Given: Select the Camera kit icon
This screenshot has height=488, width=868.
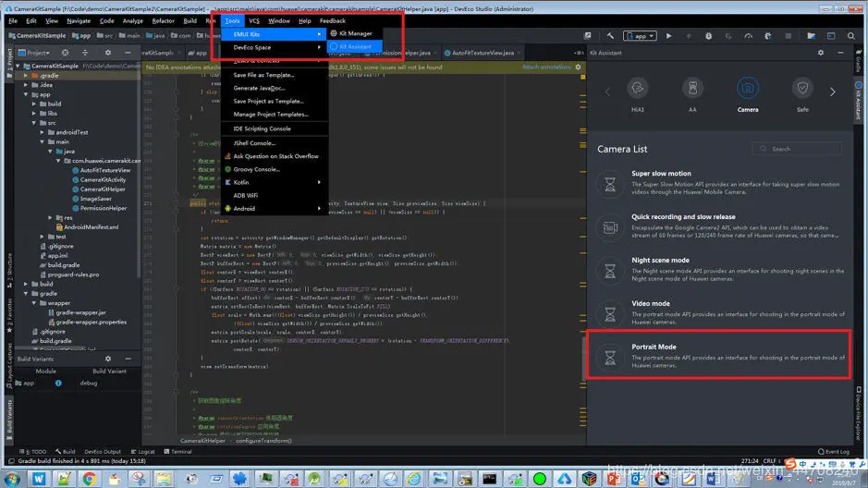Looking at the screenshot, I should (747, 88).
